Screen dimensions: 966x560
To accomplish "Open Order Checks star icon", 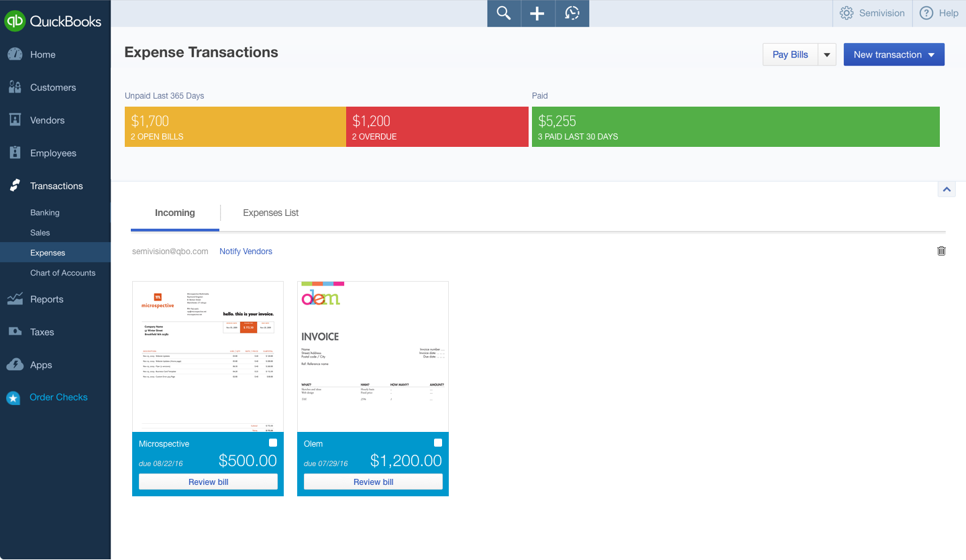I will [13, 398].
